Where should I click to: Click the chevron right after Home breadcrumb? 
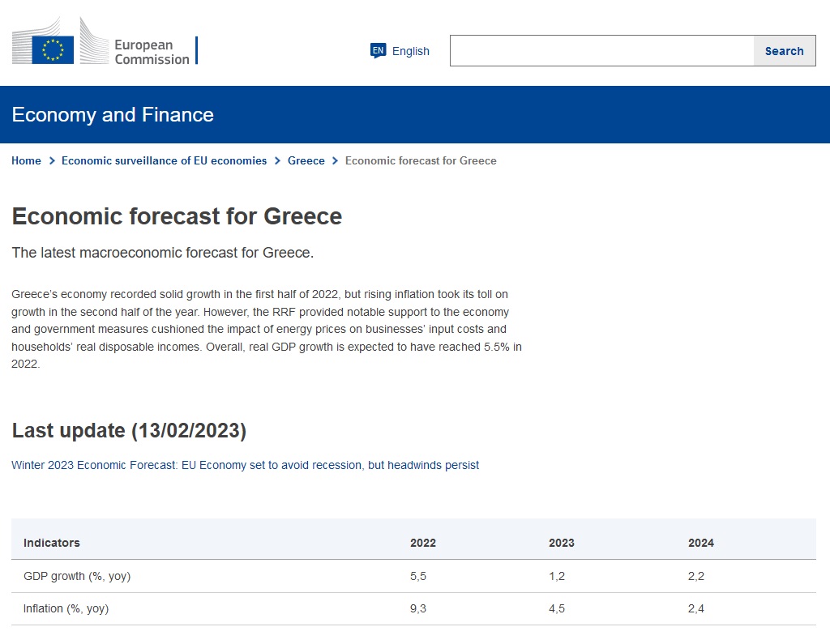(x=52, y=161)
